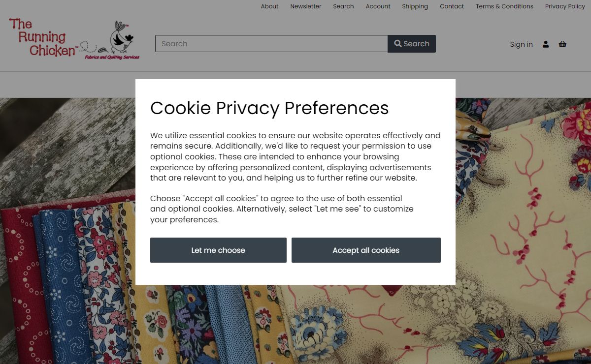Focus the Search input field
The width and height of the screenshot is (591, 364).
271,44
